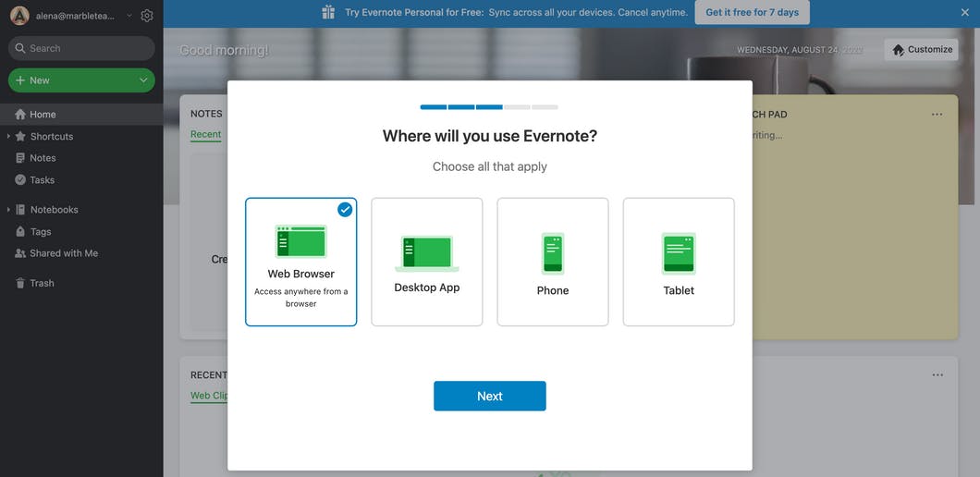Open the settings gear icon
The width and height of the screenshot is (980, 477).
147,16
